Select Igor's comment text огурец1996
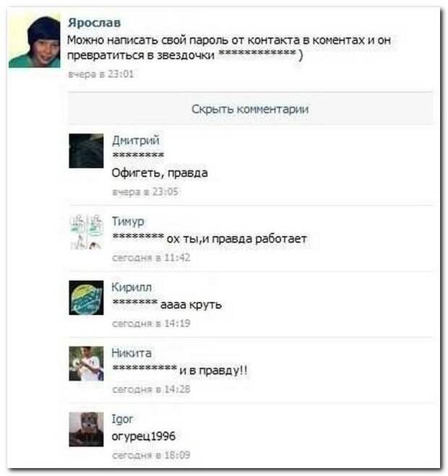 click(143, 436)
